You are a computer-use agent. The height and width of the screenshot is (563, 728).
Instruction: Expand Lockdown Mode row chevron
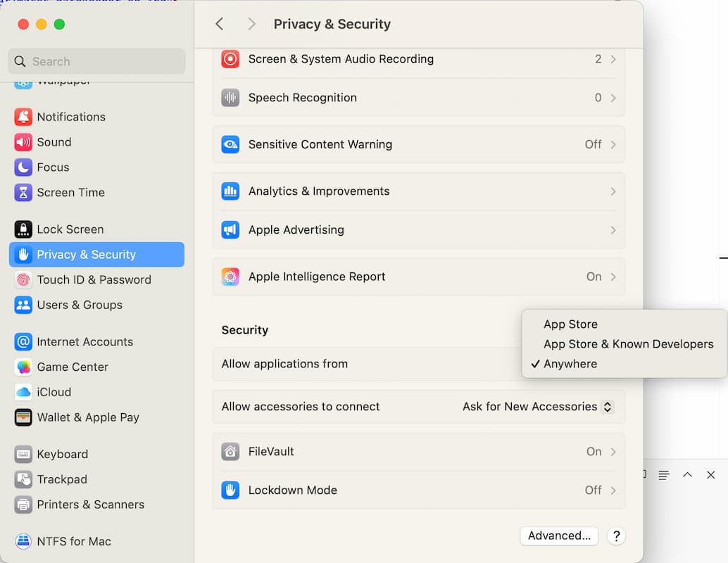613,491
